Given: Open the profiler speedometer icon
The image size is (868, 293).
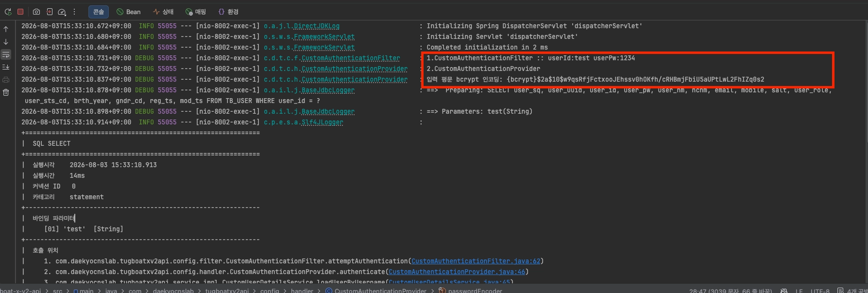Looking at the screenshot, I should coord(62,12).
